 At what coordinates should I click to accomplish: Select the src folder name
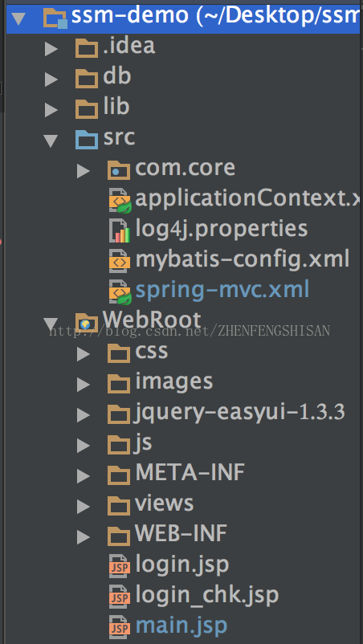(x=119, y=137)
